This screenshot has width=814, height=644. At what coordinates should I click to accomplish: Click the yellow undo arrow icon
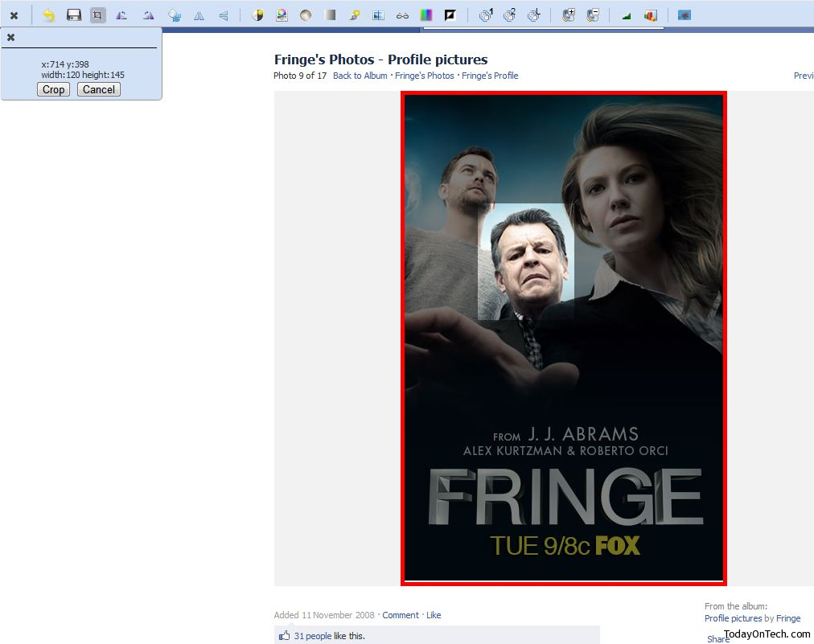(49, 15)
